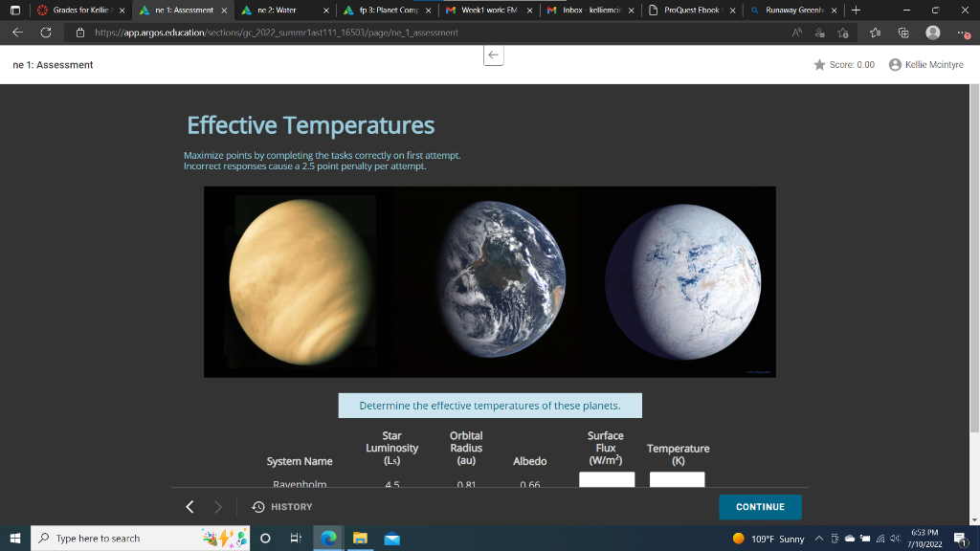Click the address bar URL

[277, 33]
